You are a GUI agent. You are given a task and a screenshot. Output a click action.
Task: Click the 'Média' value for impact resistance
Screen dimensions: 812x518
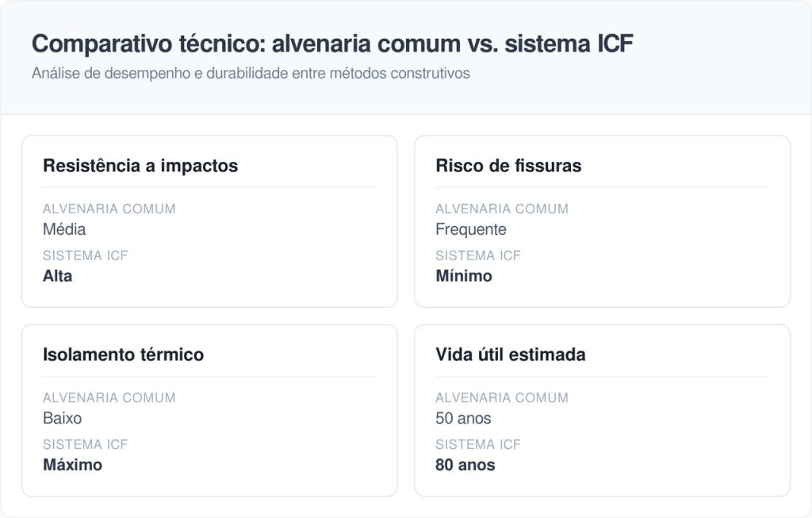64,229
